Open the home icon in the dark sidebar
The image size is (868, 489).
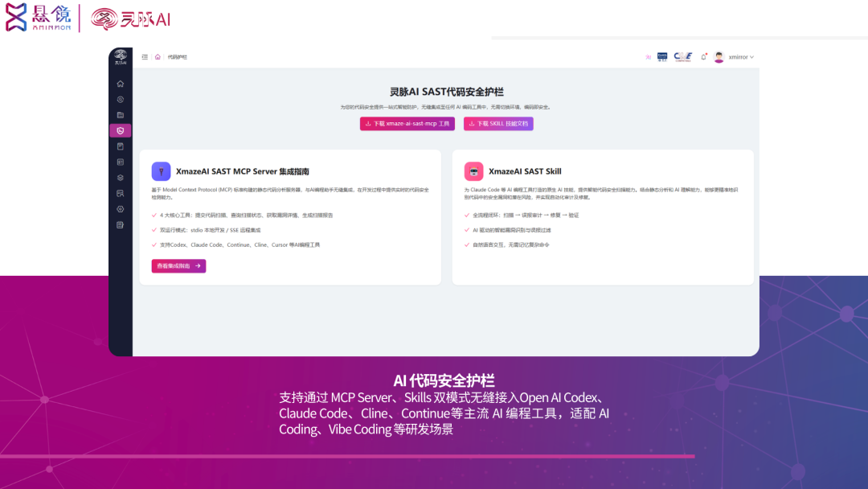pyautogui.click(x=120, y=84)
